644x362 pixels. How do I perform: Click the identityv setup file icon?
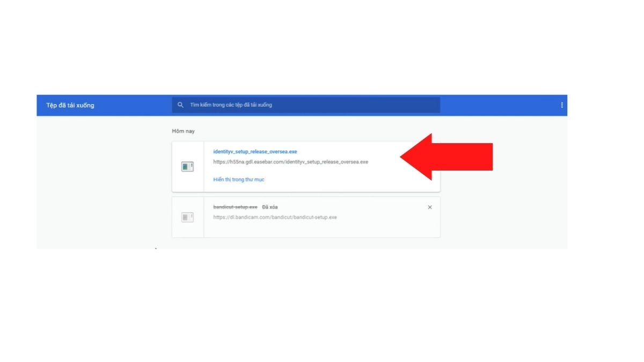click(x=187, y=167)
